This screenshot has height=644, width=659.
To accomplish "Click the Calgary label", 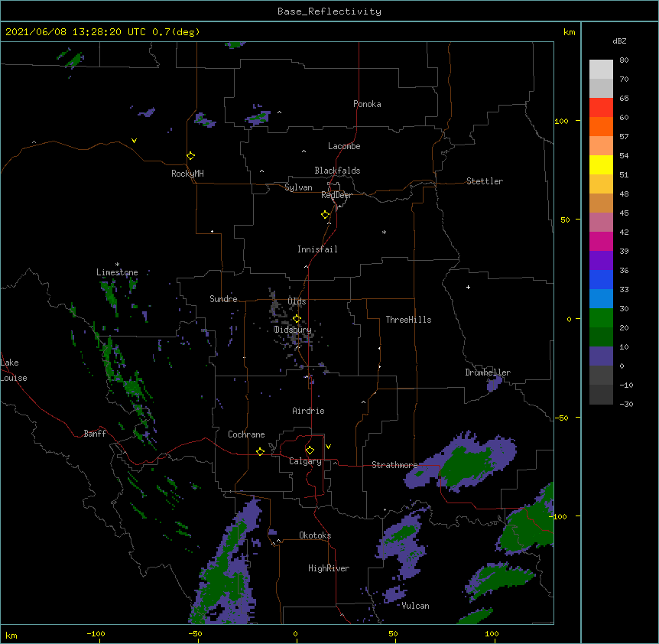I will pos(305,461).
